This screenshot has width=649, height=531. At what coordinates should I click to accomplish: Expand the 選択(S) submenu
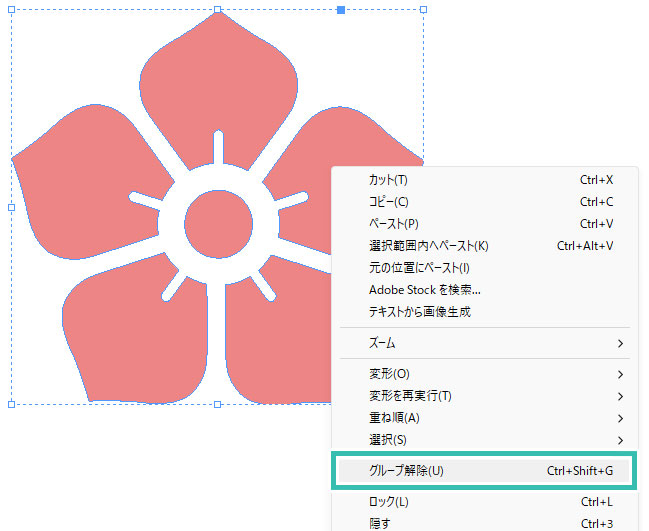tap(484, 440)
